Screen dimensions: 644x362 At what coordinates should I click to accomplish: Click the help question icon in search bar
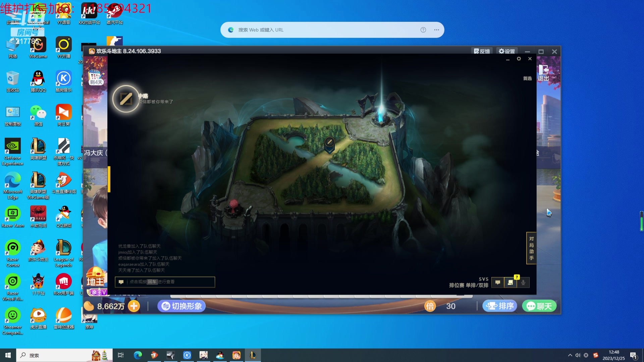click(423, 30)
